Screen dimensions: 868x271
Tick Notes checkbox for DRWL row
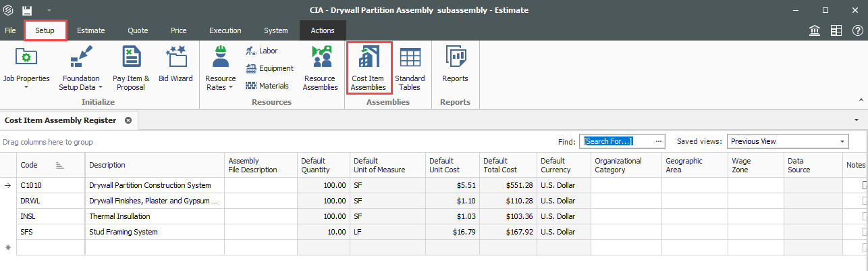(x=865, y=201)
